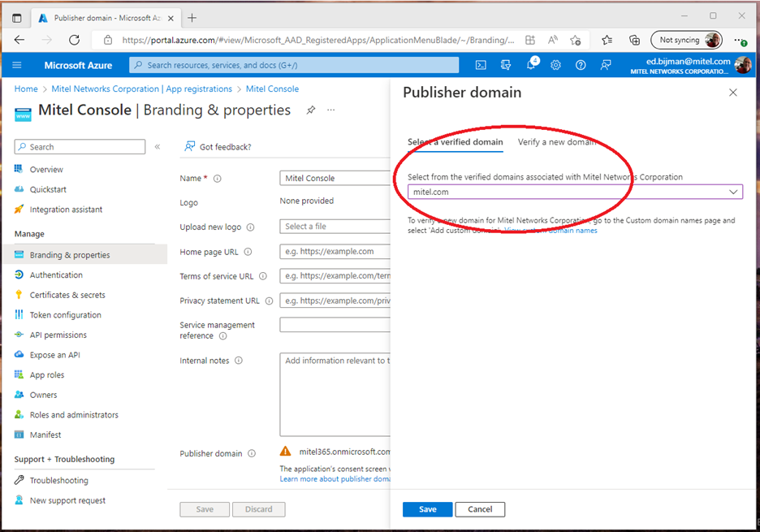
Task: Open Authentication in the Manage menu
Action: (56, 275)
